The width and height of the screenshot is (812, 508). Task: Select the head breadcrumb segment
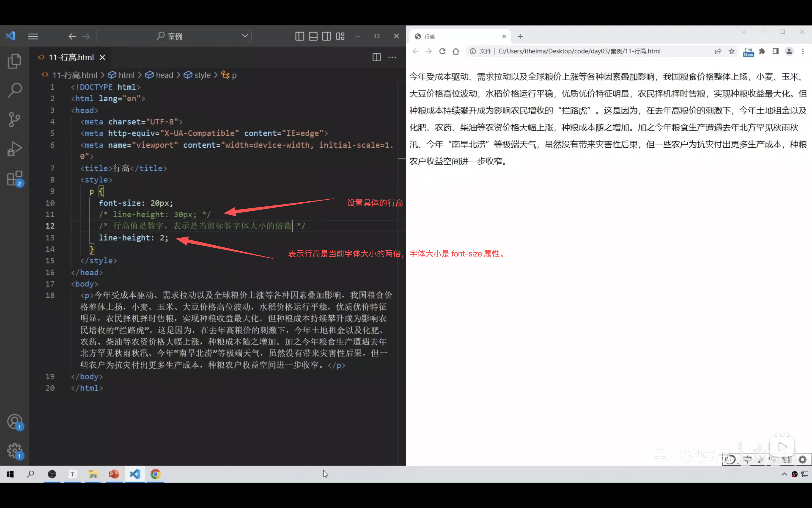point(159,75)
